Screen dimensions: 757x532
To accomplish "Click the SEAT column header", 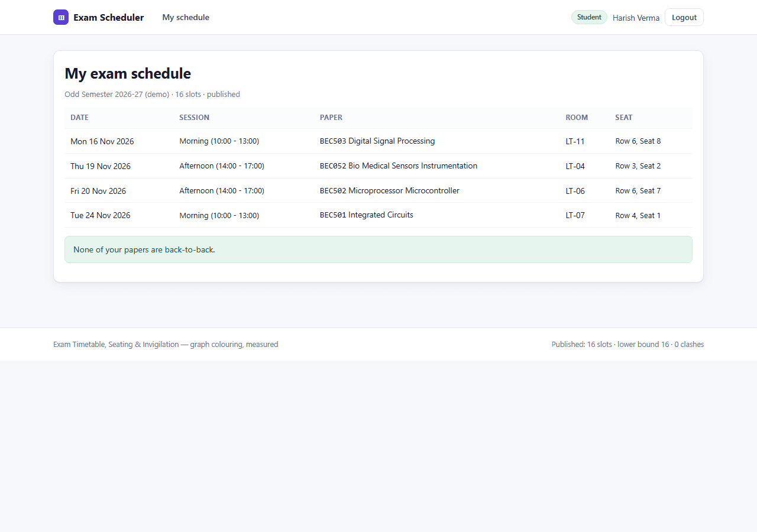I will pos(623,118).
